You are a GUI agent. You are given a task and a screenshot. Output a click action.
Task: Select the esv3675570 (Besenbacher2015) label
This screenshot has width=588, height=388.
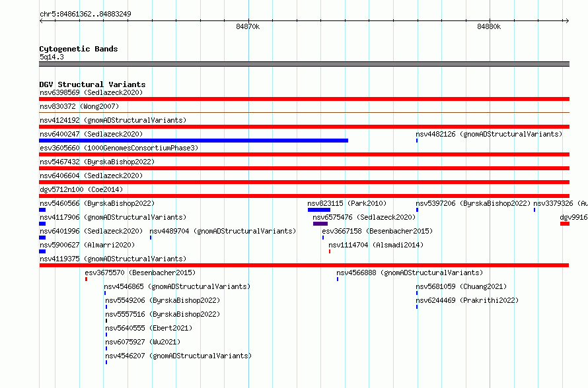(x=140, y=273)
